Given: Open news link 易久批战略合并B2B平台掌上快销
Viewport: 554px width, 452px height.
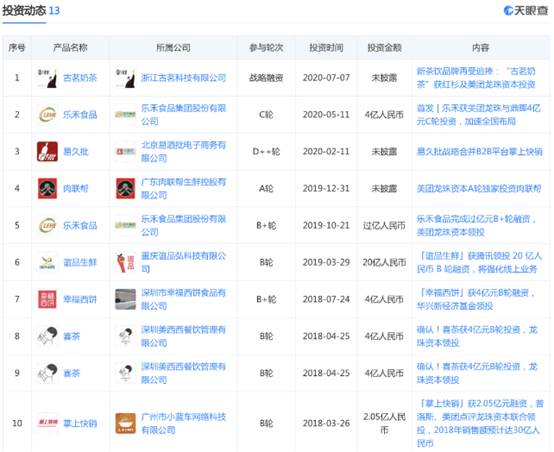Looking at the screenshot, I should click(x=479, y=152).
